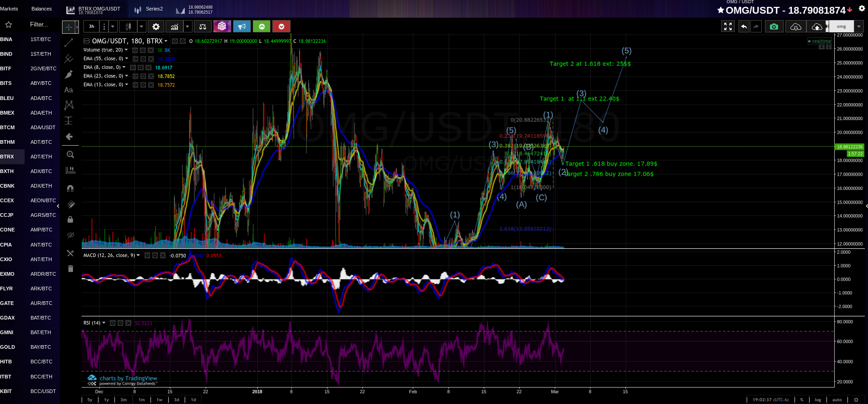This screenshot has width=868, height=404.
Task: Open the candlestick chart style dropdown arrow
Action: [x=141, y=26]
